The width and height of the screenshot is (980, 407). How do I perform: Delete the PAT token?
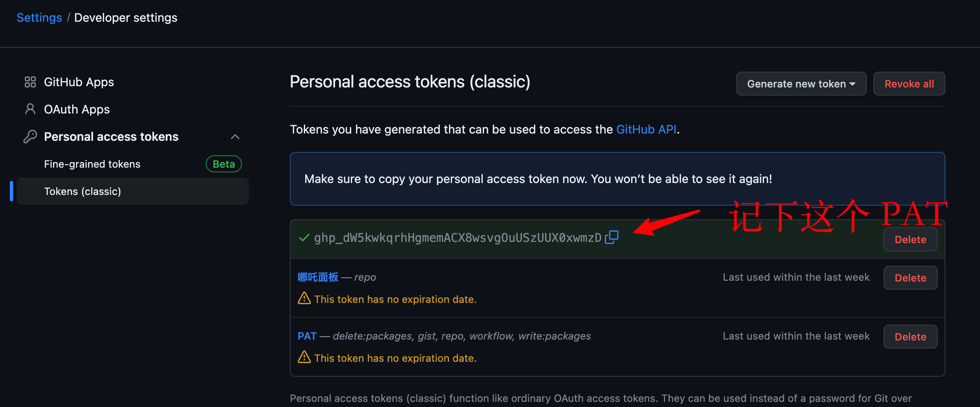point(910,337)
